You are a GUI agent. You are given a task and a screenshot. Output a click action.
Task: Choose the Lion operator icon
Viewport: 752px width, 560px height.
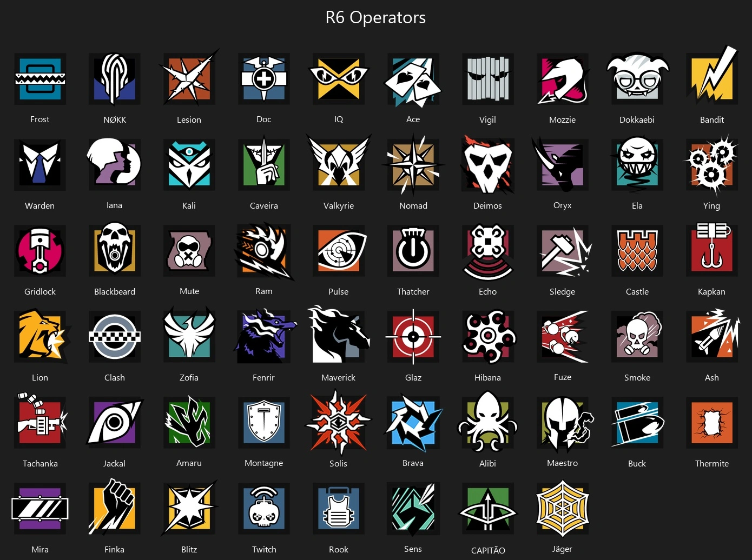tap(41, 337)
